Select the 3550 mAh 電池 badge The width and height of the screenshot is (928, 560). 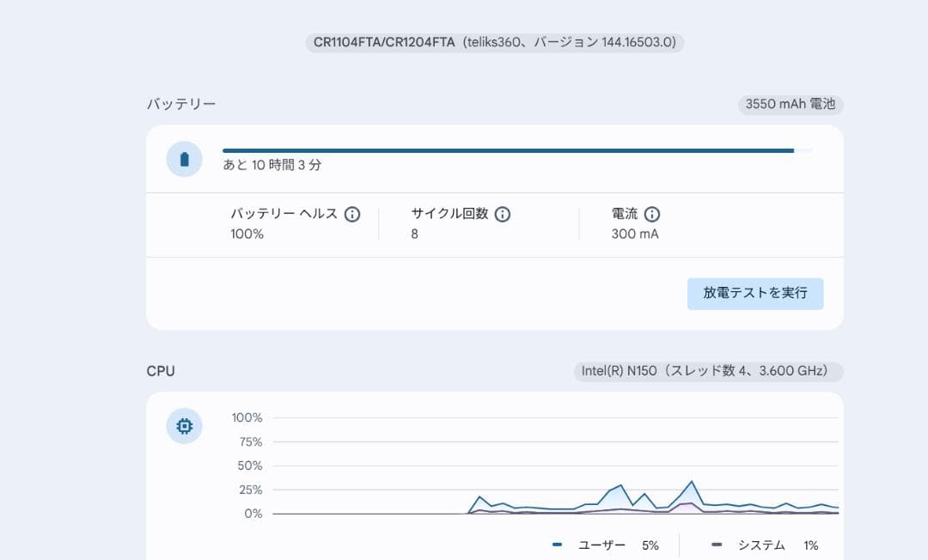click(790, 105)
